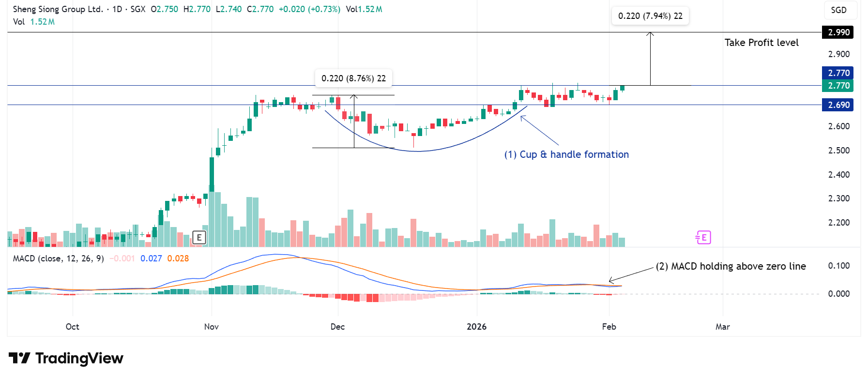
Task: Select the Sheng Siong Group Ltd. symbol title
Action: 58,9
